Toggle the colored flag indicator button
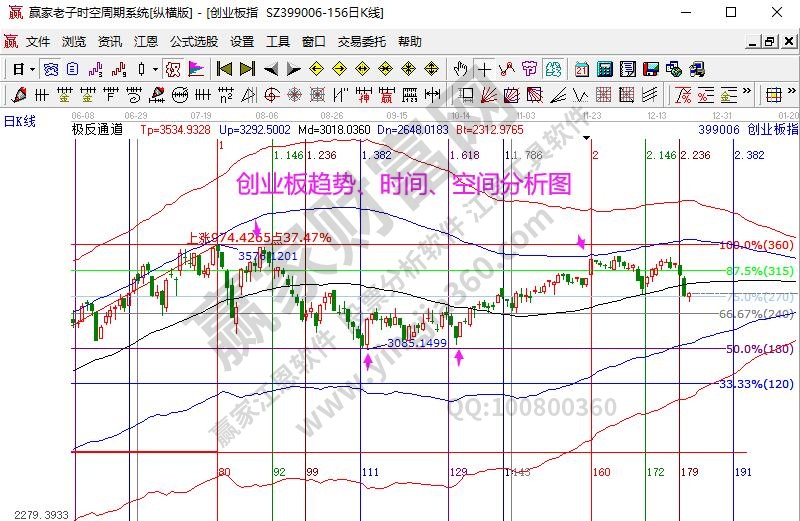This screenshot has height=521, width=800. [x=196, y=69]
